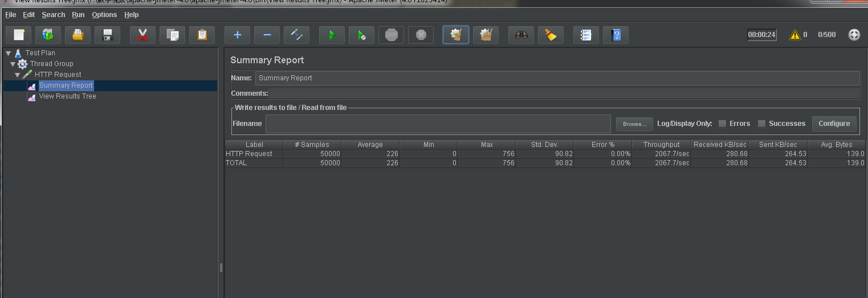Click the Average column header
The image size is (868, 298).
pos(370,145)
